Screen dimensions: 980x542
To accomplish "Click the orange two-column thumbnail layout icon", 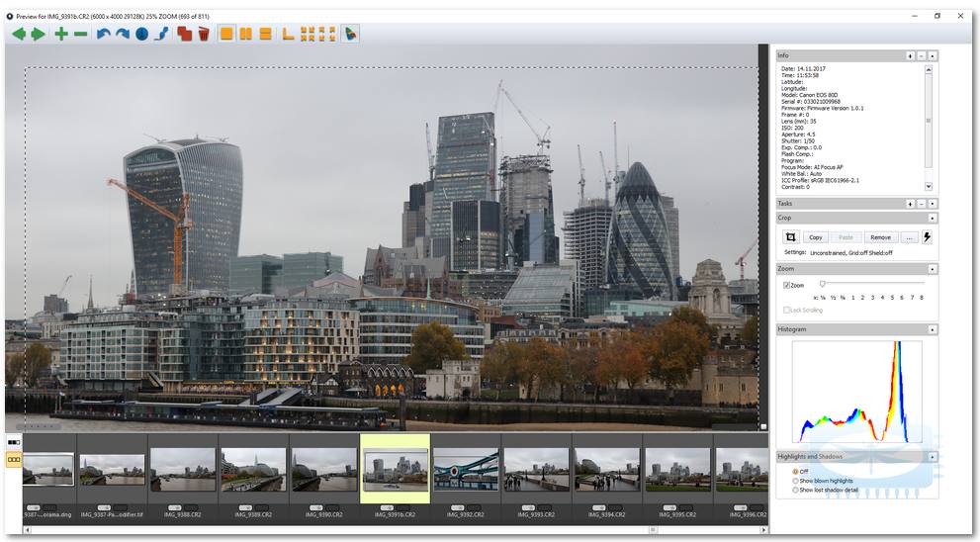I will pyautogui.click(x=327, y=34).
